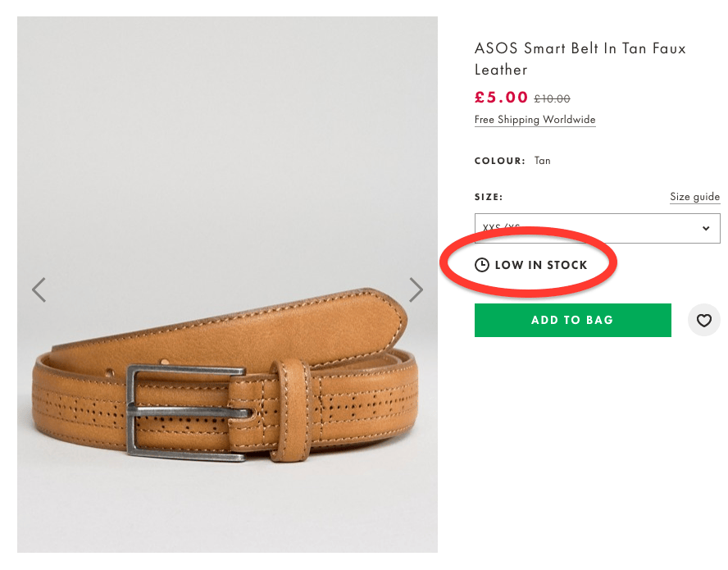The width and height of the screenshot is (728, 570).
Task: Click the Free Shipping Worldwide link
Action: 535,120
